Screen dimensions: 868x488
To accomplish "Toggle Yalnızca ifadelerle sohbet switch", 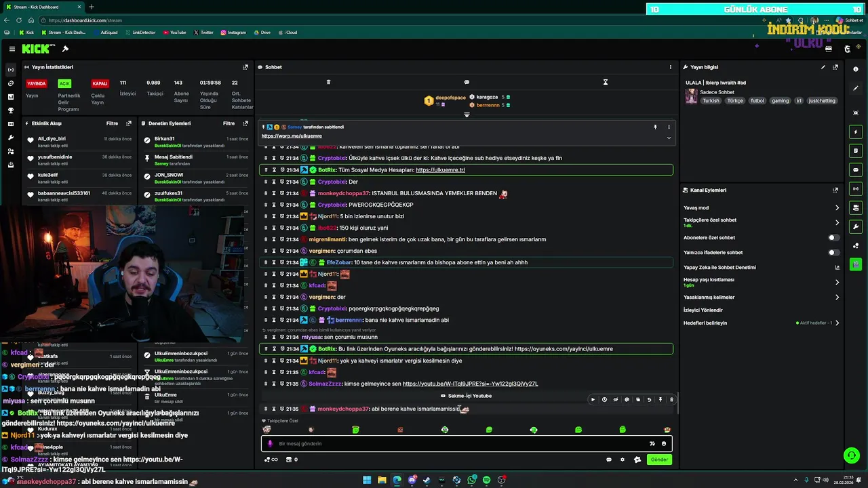I will (834, 253).
